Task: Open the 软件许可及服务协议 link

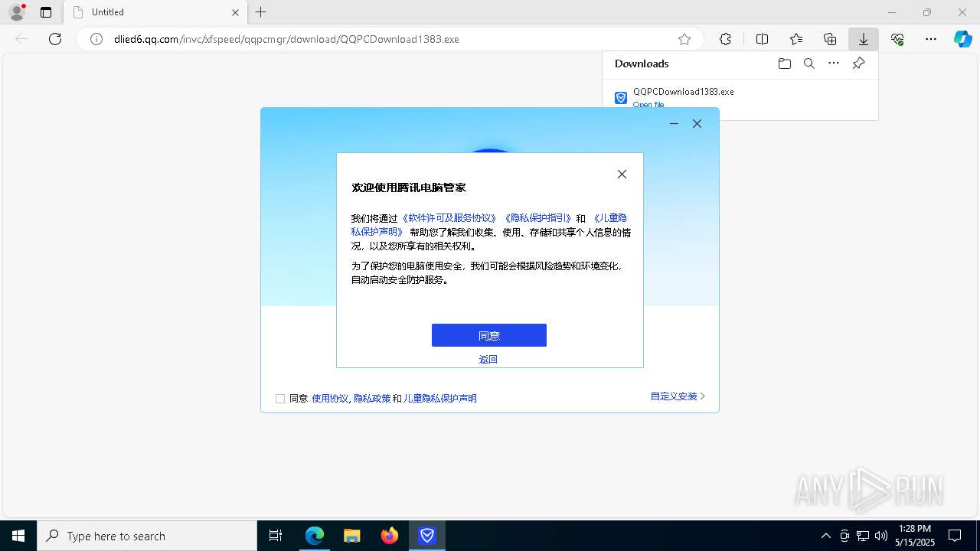Action: [449, 218]
